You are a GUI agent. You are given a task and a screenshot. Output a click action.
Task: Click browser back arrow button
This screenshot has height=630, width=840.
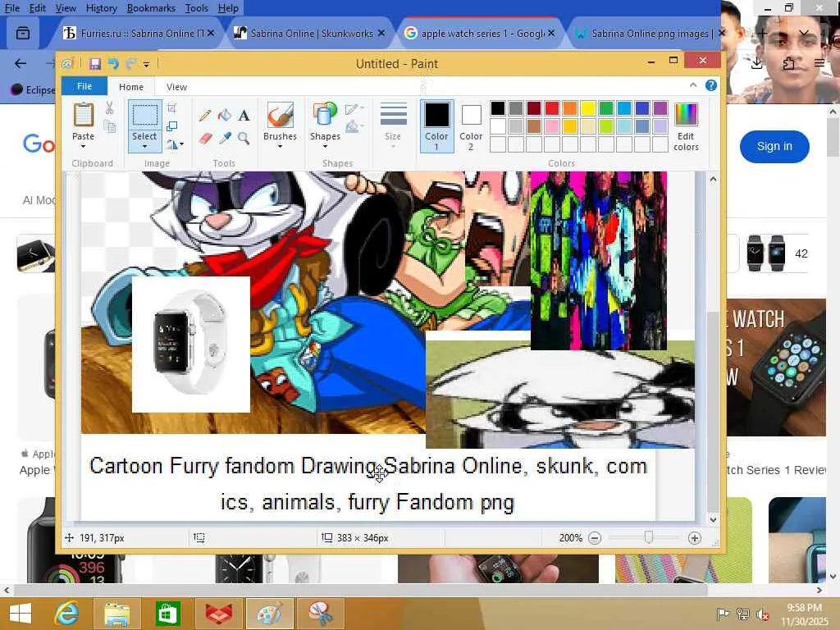[x=21, y=64]
